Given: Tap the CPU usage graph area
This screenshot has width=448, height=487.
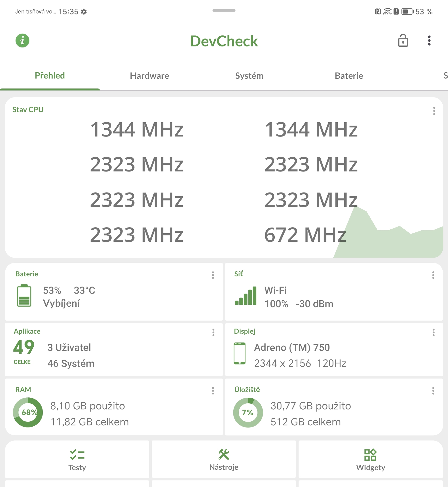Looking at the screenshot, I should (x=388, y=232).
